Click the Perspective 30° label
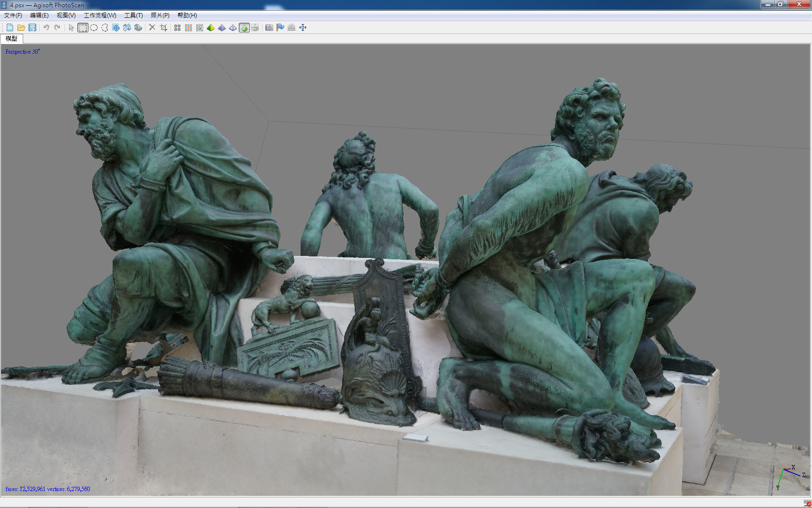 click(23, 52)
